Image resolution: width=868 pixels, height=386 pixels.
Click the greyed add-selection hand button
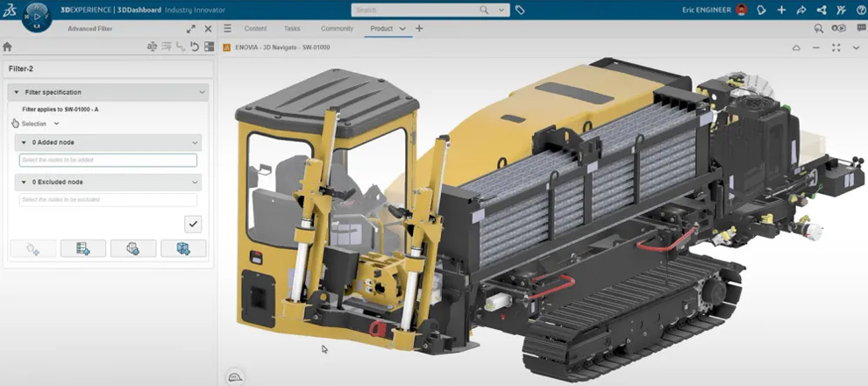32,248
